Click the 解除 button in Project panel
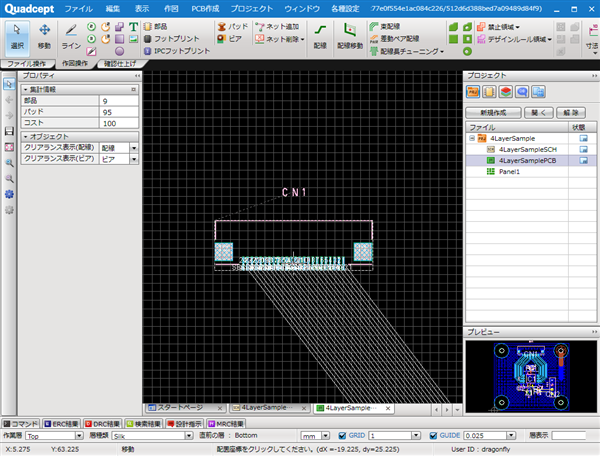600x456 pixels. pos(568,113)
